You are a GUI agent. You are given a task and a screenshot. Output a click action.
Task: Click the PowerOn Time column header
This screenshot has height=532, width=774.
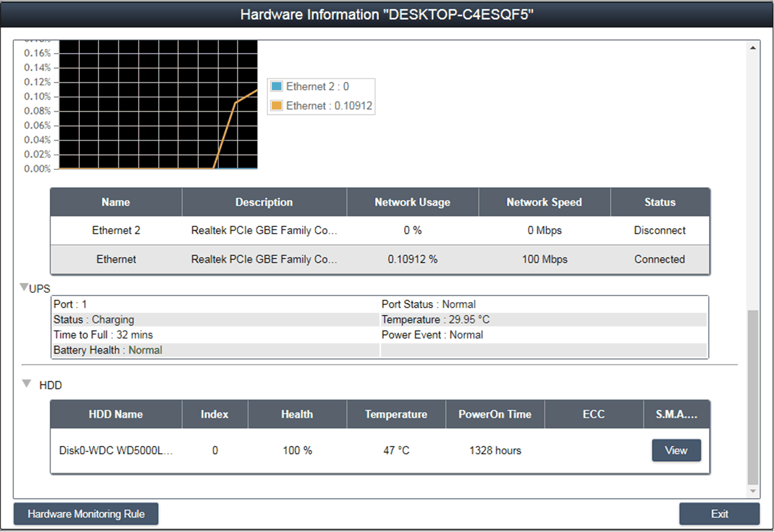494,414
